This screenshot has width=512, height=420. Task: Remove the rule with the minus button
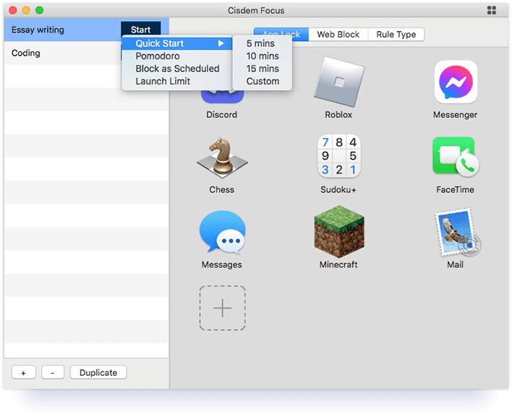(53, 373)
